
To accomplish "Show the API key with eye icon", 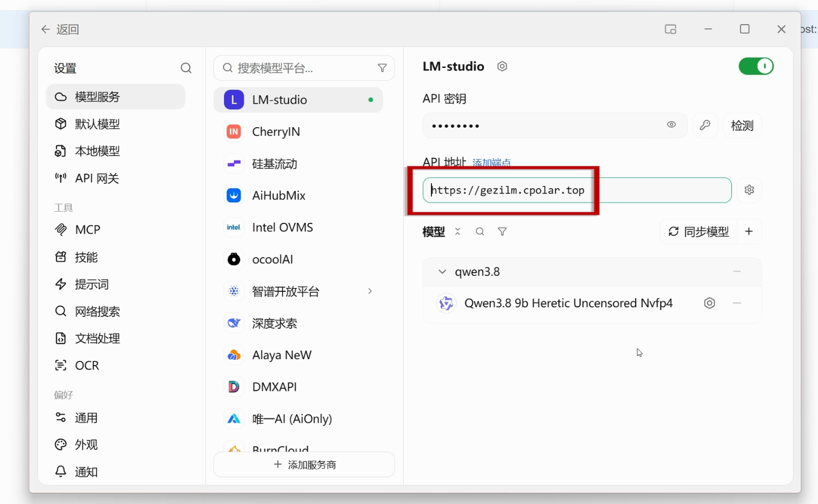I will point(672,125).
